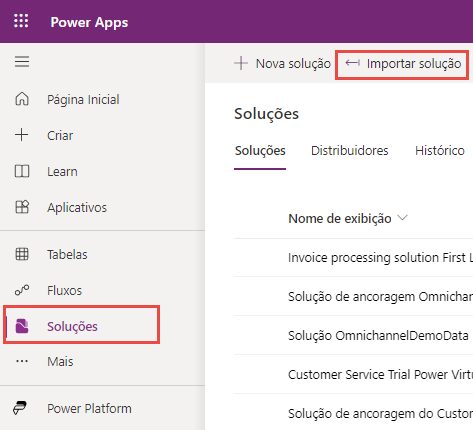The image size is (473, 430).
Task: Click the Power Apps title
Action: click(x=89, y=22)
